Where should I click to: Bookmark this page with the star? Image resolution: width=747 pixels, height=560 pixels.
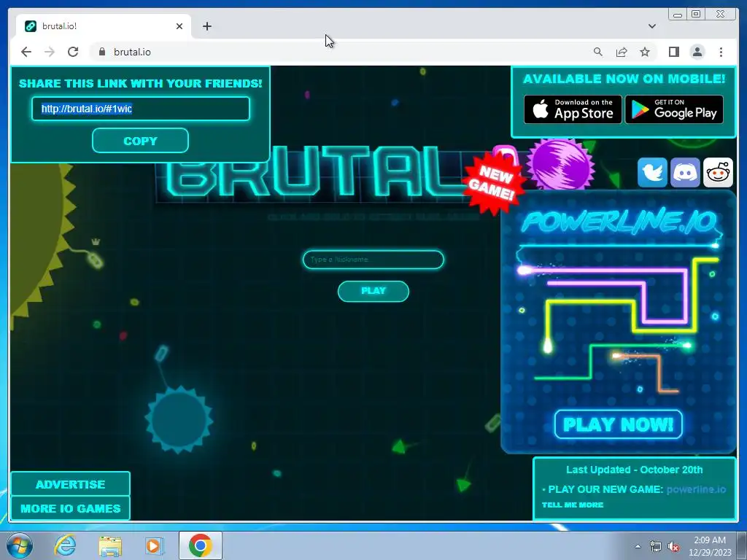click(x=645, y=52)
